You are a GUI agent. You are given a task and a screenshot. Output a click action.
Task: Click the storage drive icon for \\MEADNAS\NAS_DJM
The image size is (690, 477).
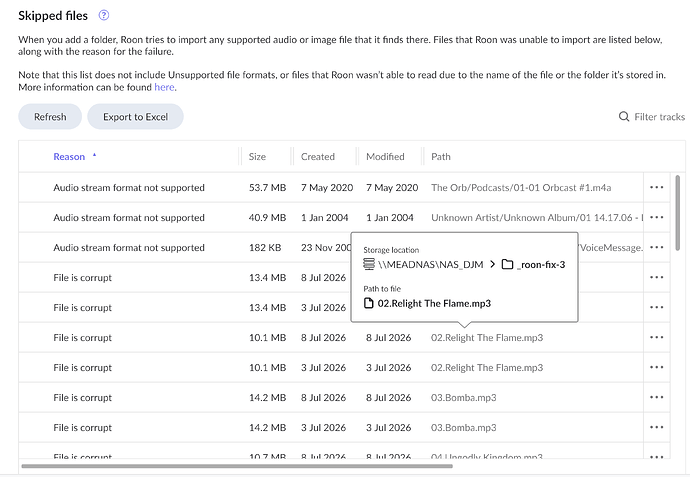coord(369,264)
